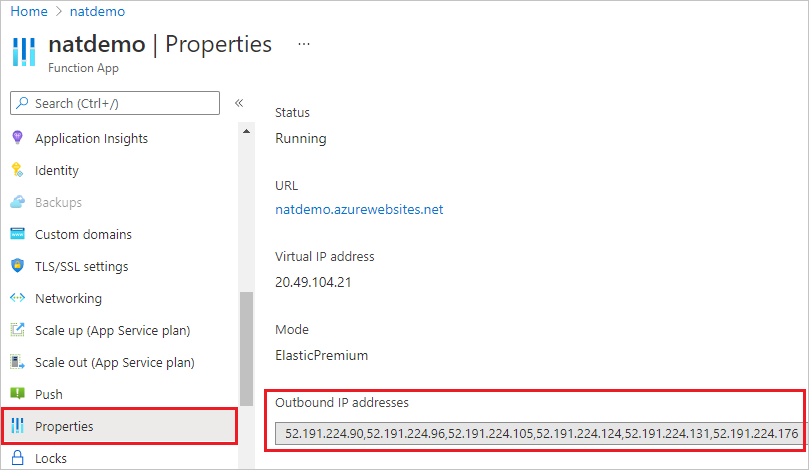Click the Scale out icon
Screen dimensions: 809x470
(18, 362)
